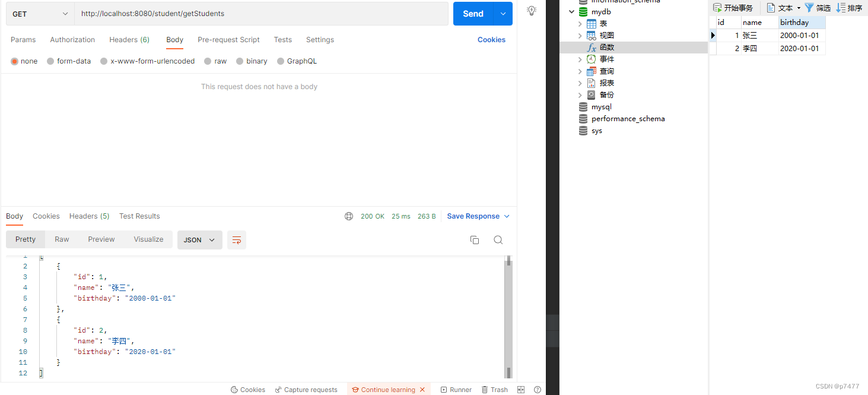Select the 查询 queries node

[x=606, y=71]
